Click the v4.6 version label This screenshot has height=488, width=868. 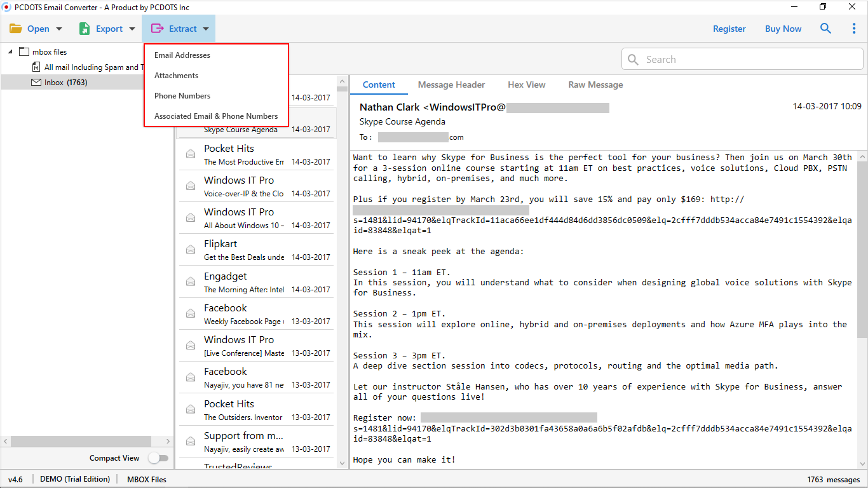tap(15, 479)
